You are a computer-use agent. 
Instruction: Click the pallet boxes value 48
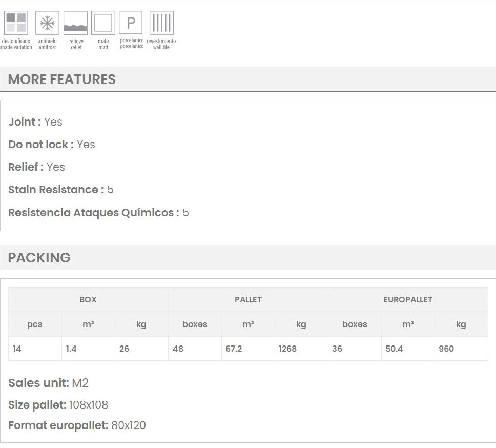178,349
